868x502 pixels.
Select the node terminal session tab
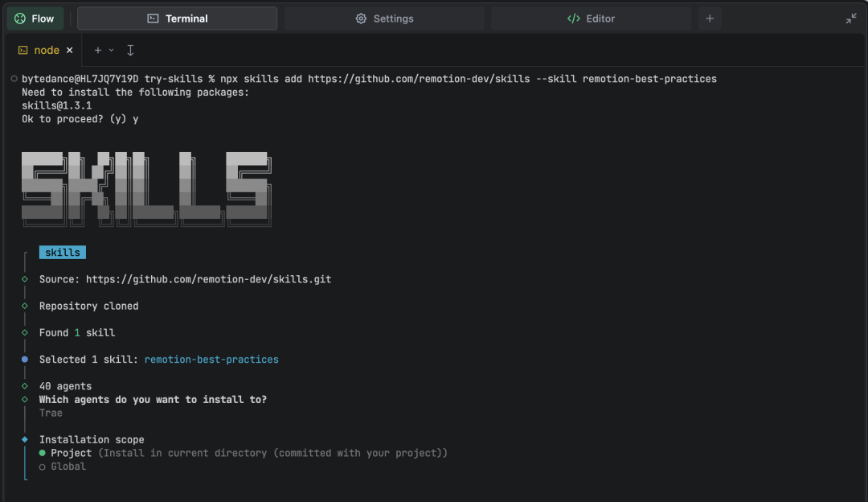coord(45,50)
